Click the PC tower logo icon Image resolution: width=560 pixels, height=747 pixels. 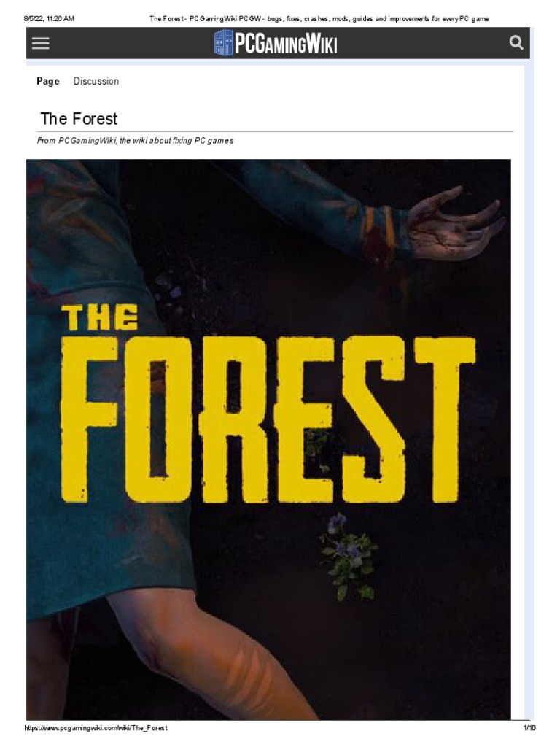click(223, 44)
